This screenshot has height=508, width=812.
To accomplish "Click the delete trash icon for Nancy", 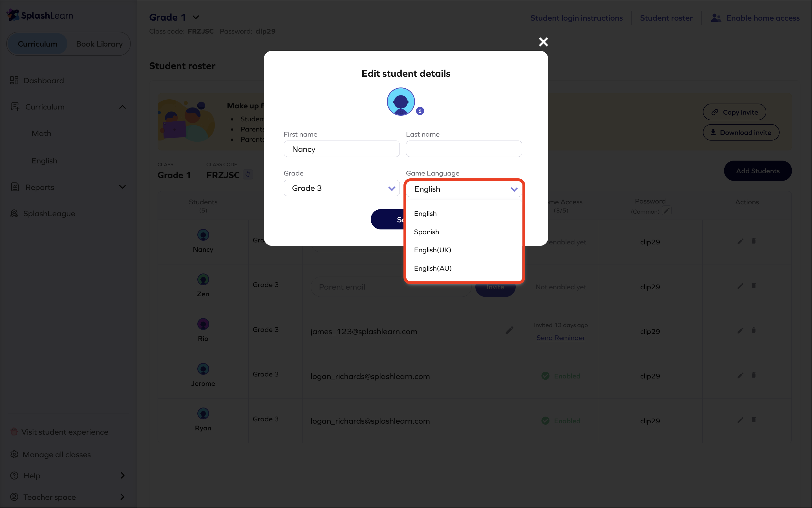I will 754,241.
